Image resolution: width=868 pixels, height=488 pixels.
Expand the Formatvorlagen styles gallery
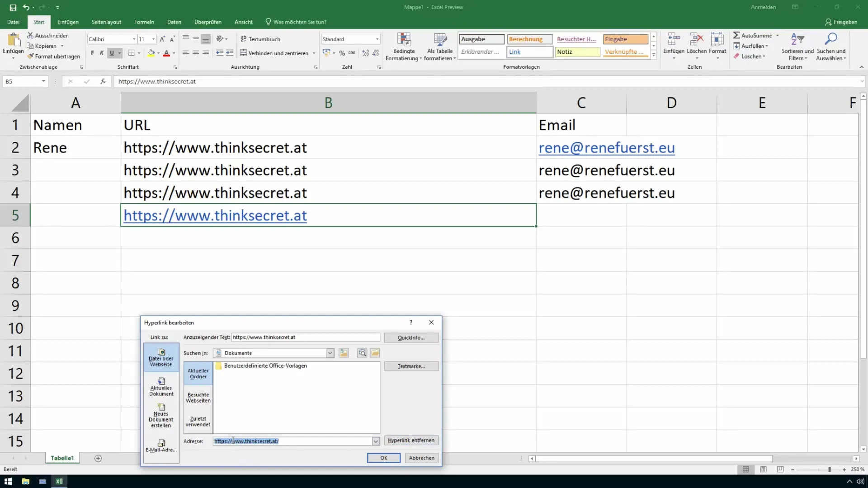(654, 55)
